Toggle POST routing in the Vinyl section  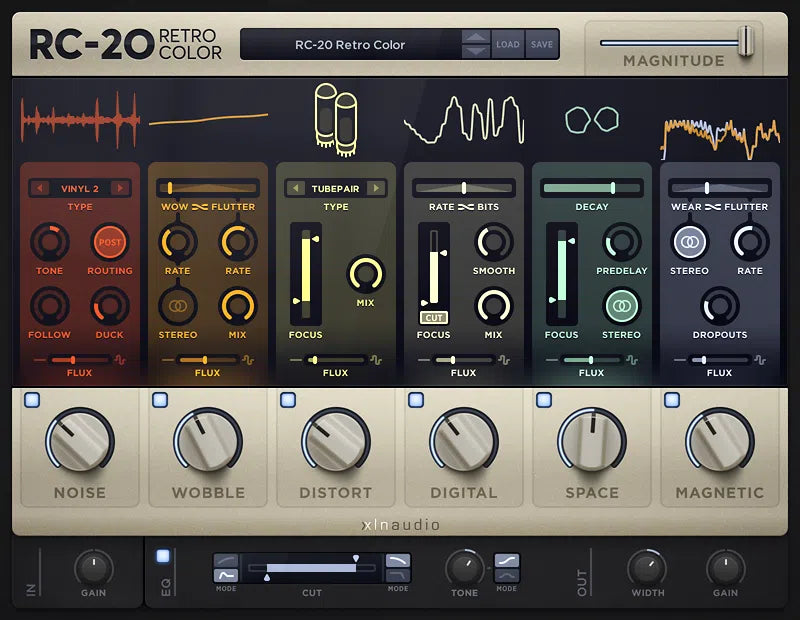point(109,242)
